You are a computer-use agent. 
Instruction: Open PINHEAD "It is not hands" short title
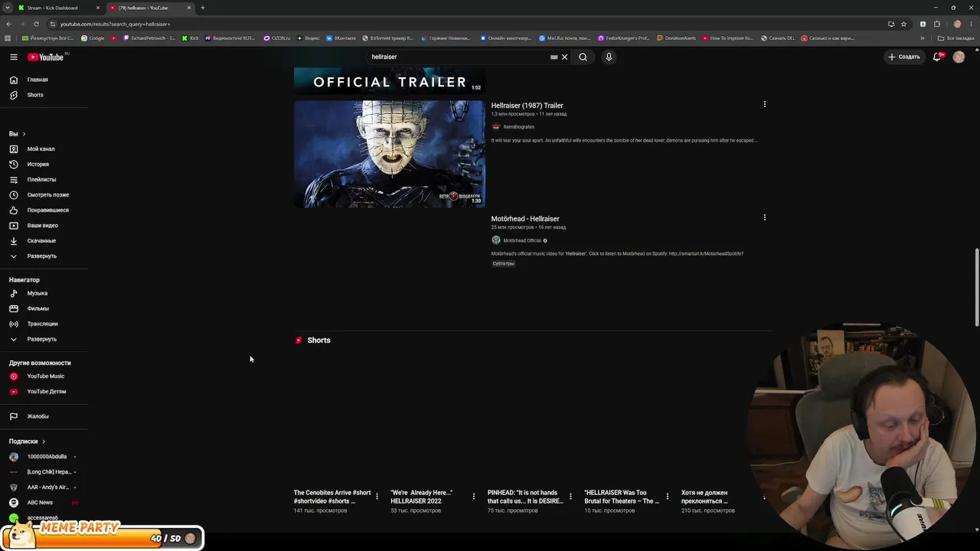[x=525, y=497]
